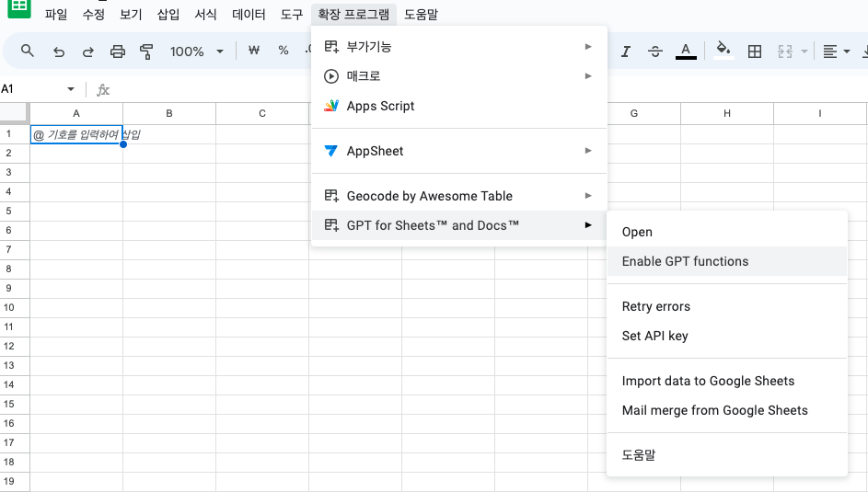The height and width of the screenshot is (492, 868).
Task: Click the formula bar fx area
Action: click(103, 89)
